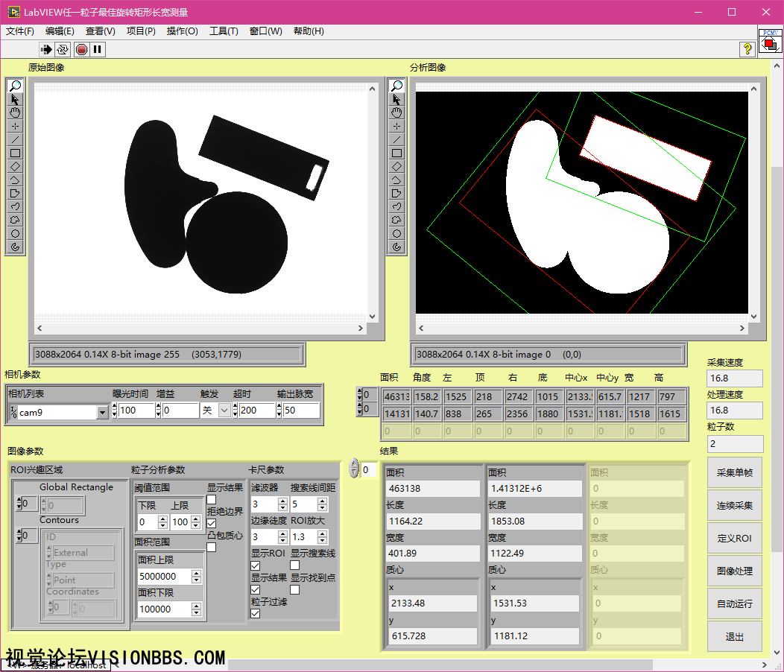Screen dimensions: 784x672
Task: Open context help with the question mark icon
Action: pyautogui.click(x=747, y=49)
